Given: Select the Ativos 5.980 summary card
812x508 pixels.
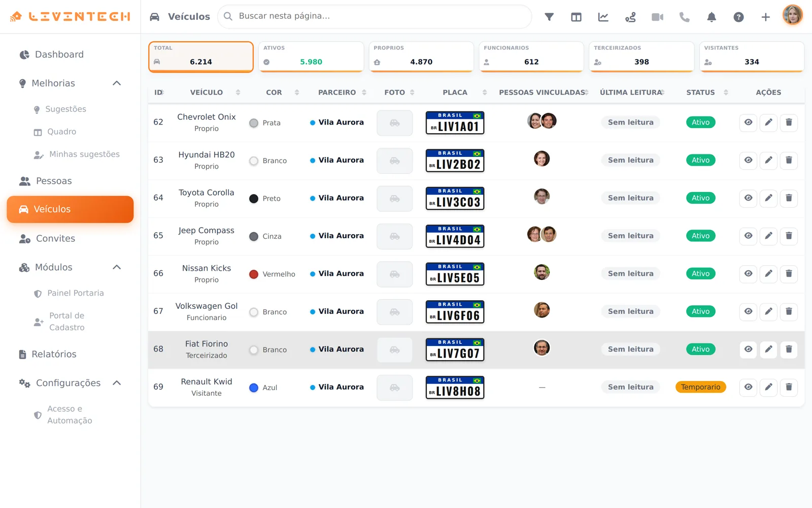Looking at the screenshot, I should (311, 56).
